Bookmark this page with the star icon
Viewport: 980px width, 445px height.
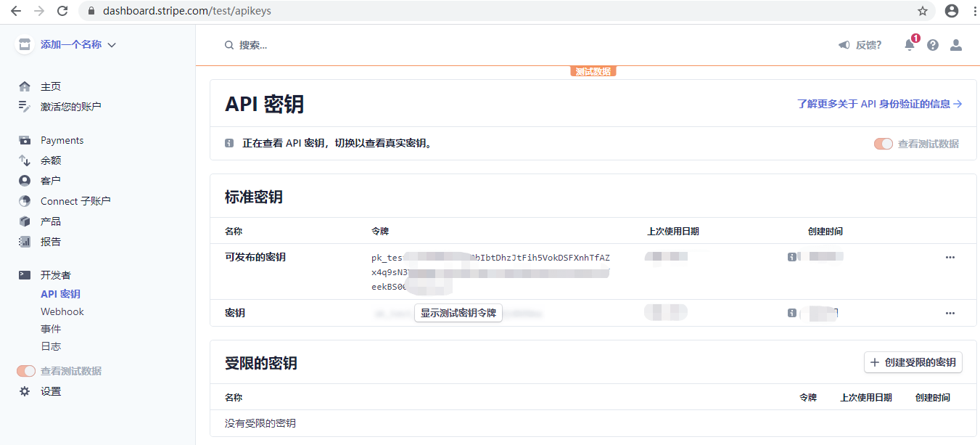(x=923, y=11)
